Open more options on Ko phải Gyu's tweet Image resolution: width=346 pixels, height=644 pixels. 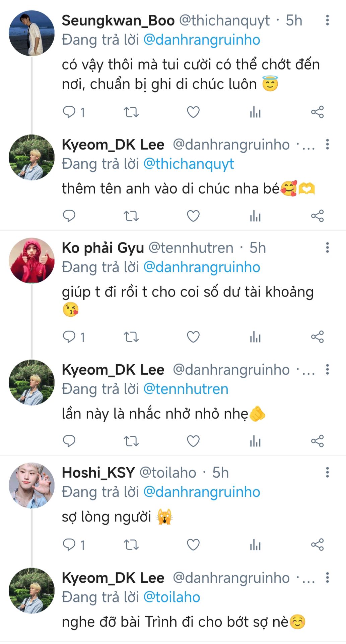coord(327,248)
